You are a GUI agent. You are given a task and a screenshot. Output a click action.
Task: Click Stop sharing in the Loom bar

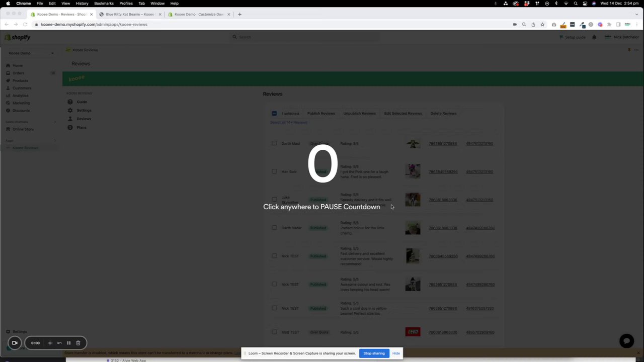coord(374,353)
